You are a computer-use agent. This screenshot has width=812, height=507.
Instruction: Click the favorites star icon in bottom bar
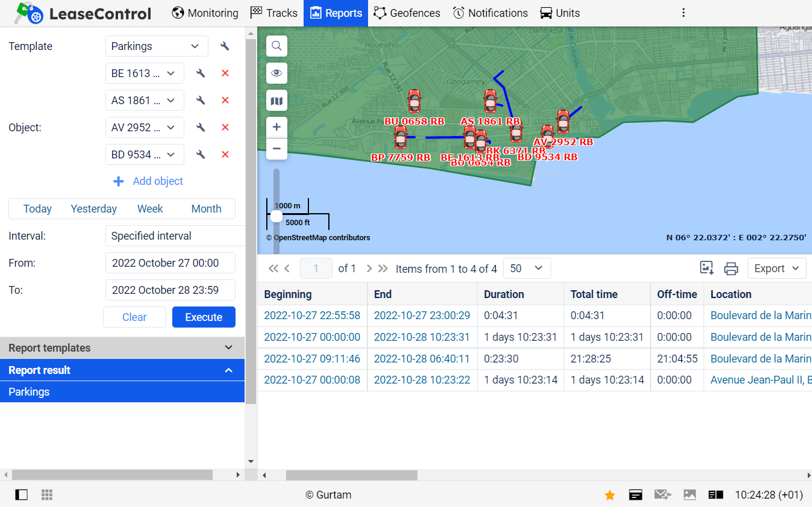click(x=610, y=495)
